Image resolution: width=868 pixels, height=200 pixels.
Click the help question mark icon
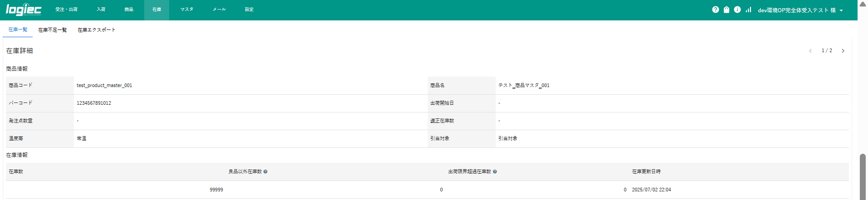715,10
